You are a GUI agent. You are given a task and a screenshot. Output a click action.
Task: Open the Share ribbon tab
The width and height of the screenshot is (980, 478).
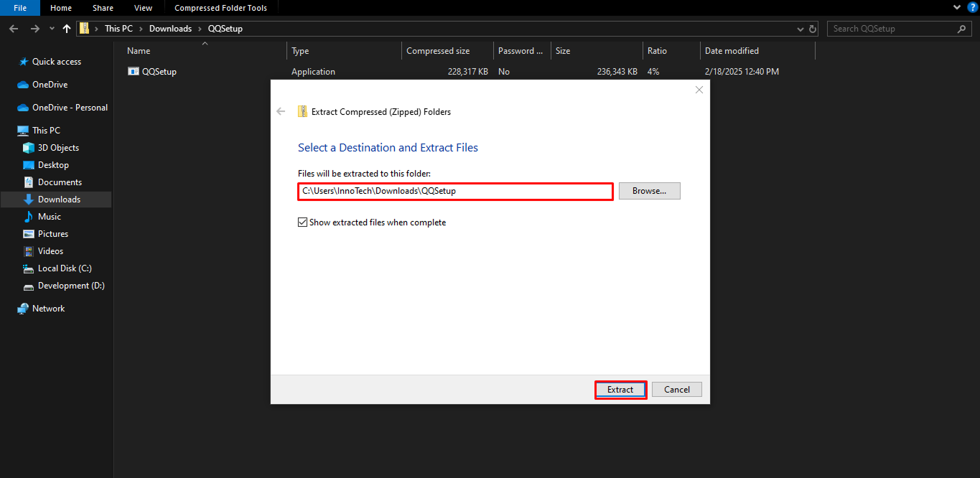click(103, 8)
